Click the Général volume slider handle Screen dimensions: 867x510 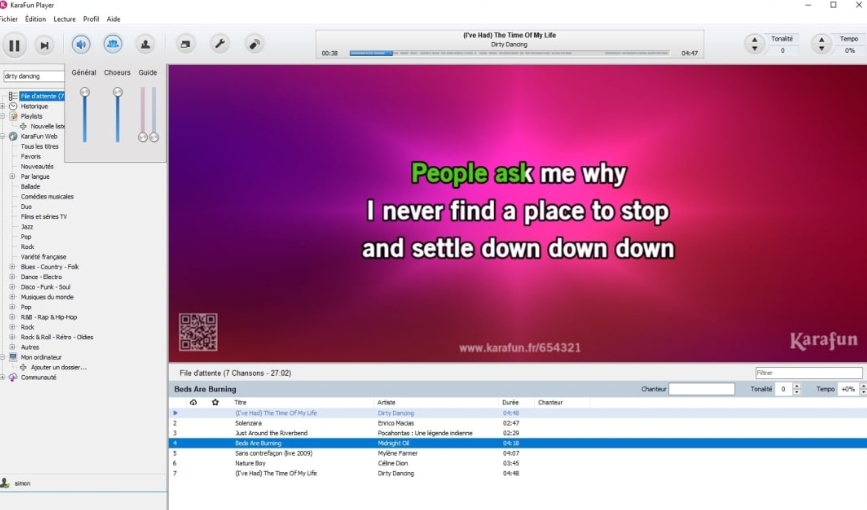coord(85,92)
